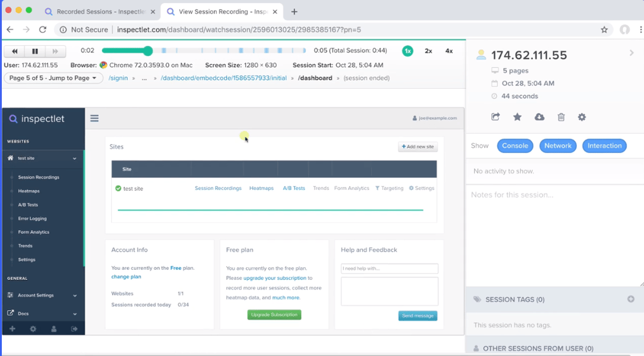Click the /signin breadcrumb link
The width and height of the screenshot is (644, 356).
point(119,78)
